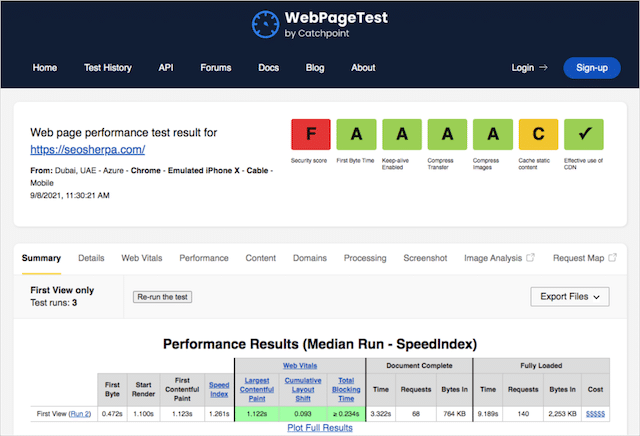Open the Request Map tab
The height and width of the screenshot is (436, 640).
pos(579,258)
